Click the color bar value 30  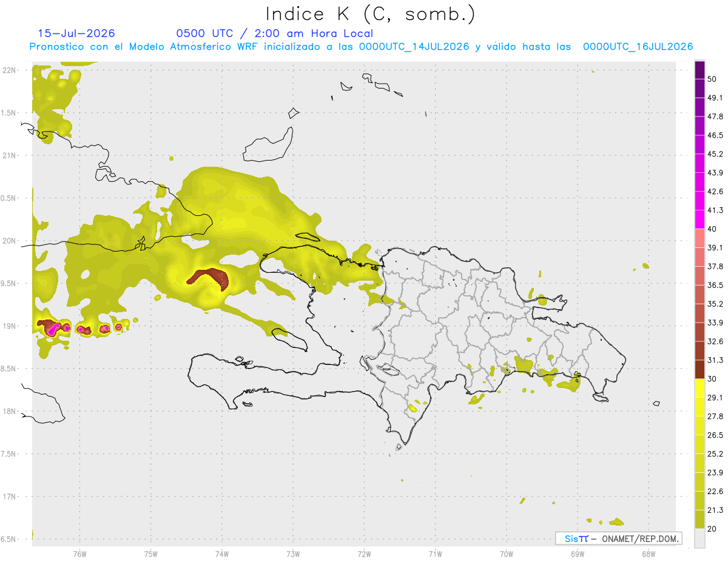(712, 379)
